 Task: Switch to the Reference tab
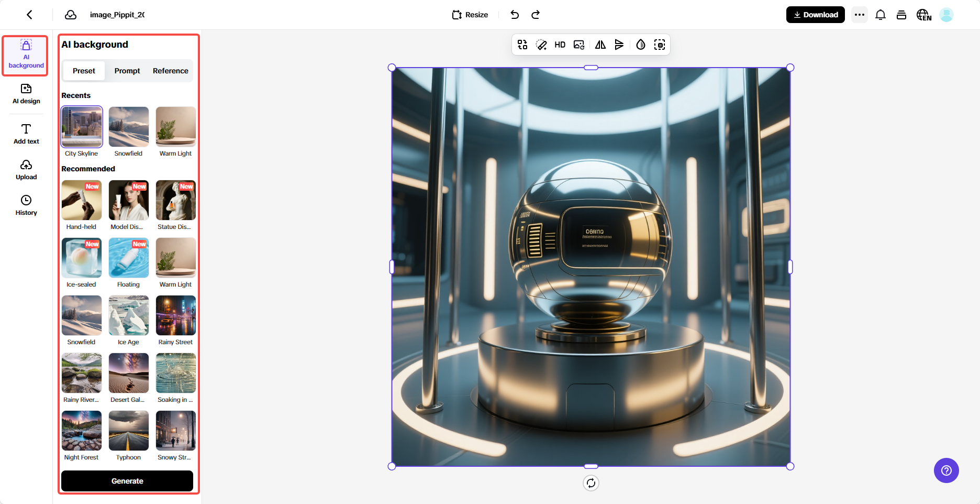point(170,71)
